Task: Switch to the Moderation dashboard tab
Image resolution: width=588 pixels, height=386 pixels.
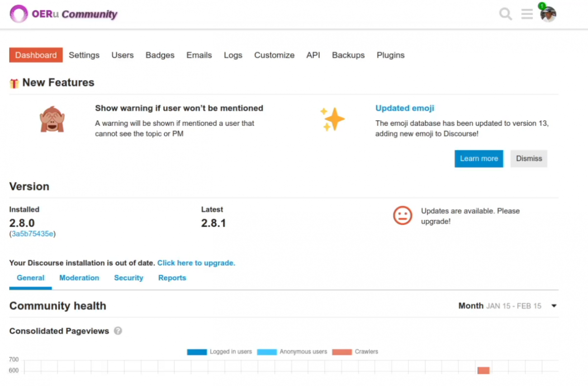Action: tap(79, 278)
